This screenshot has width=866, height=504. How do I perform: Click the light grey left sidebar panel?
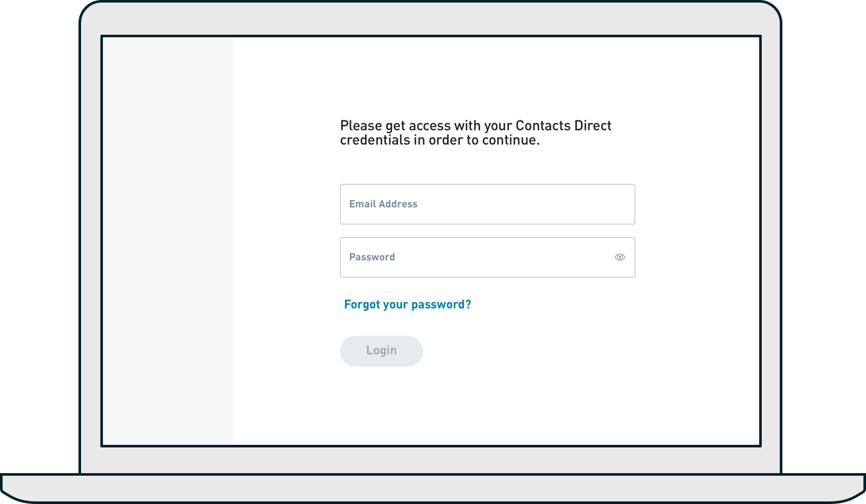(167, 241)
